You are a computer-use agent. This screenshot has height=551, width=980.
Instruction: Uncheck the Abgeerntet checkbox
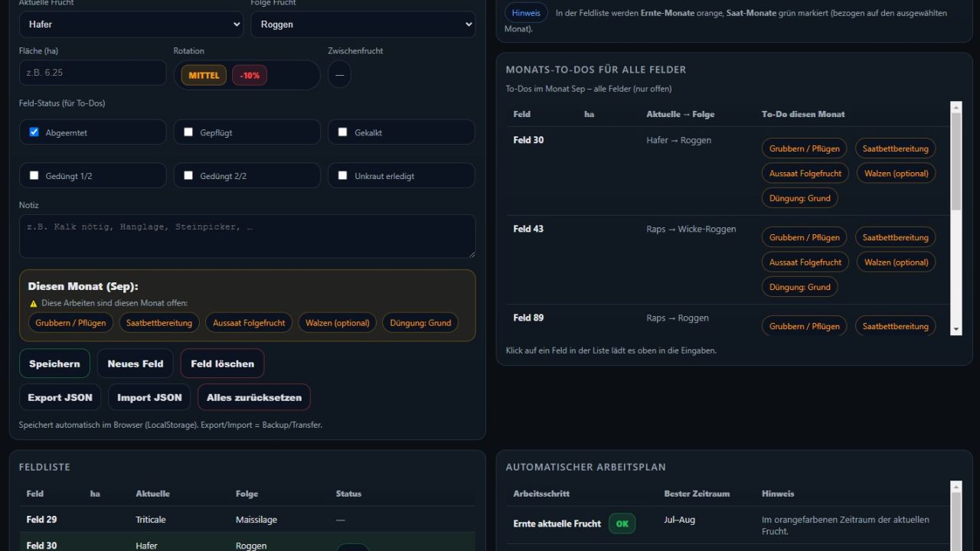34,132
